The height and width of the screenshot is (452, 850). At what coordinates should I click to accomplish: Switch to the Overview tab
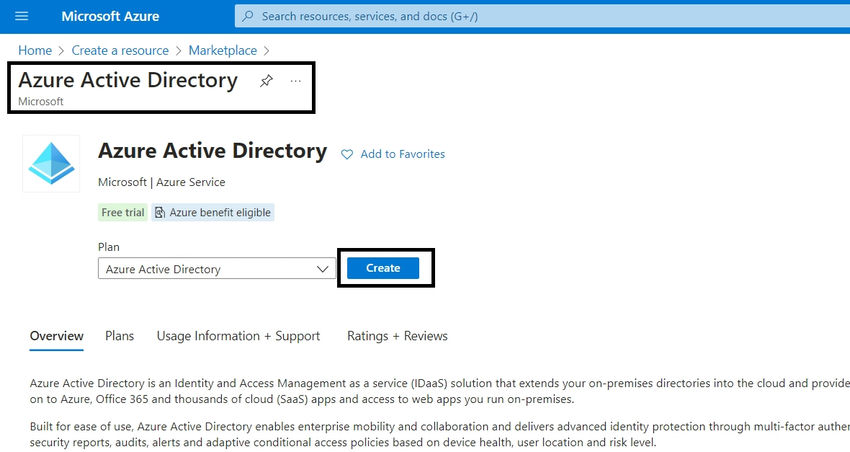[56, 336]
